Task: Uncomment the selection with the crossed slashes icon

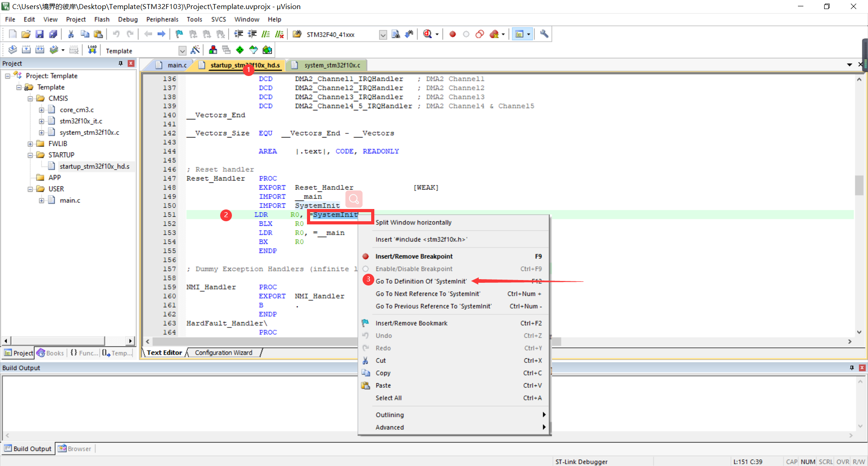Action: tap(279, 34)
